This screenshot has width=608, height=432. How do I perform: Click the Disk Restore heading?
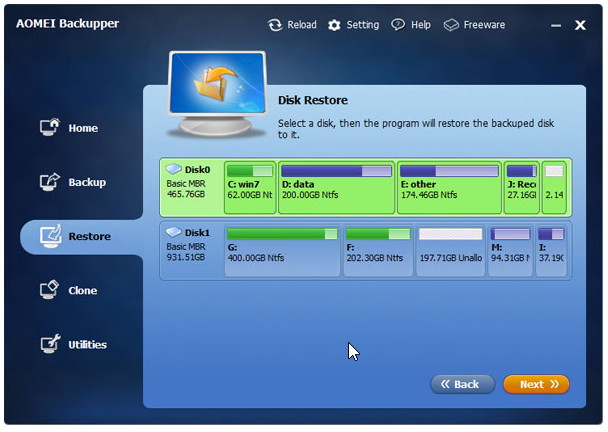(x=313, y=100)
